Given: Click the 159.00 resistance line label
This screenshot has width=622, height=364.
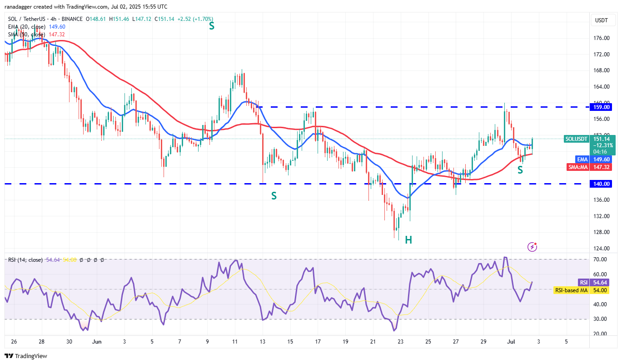Looking at the screenshot, I should (601, 107).
